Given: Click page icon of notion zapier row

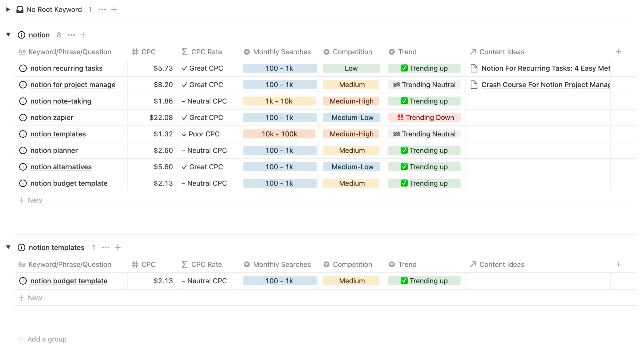Looking at the screenshot, I should tap(23, 118).
